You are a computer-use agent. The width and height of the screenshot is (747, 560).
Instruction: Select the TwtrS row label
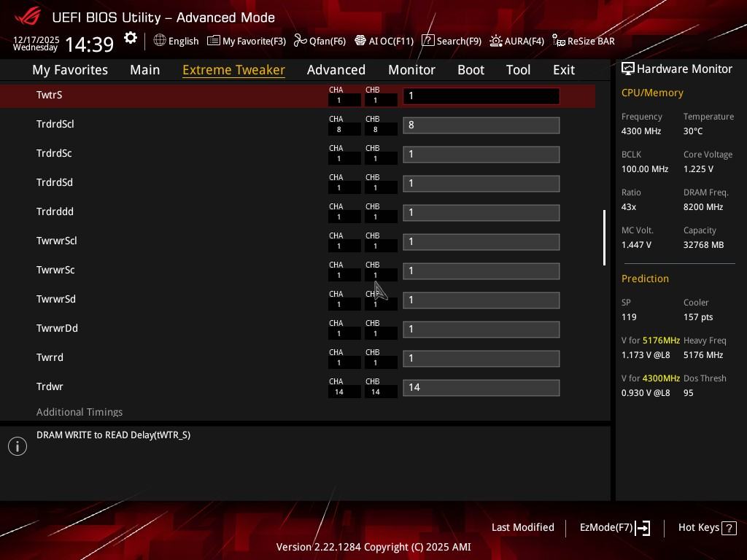click(49, 95)
